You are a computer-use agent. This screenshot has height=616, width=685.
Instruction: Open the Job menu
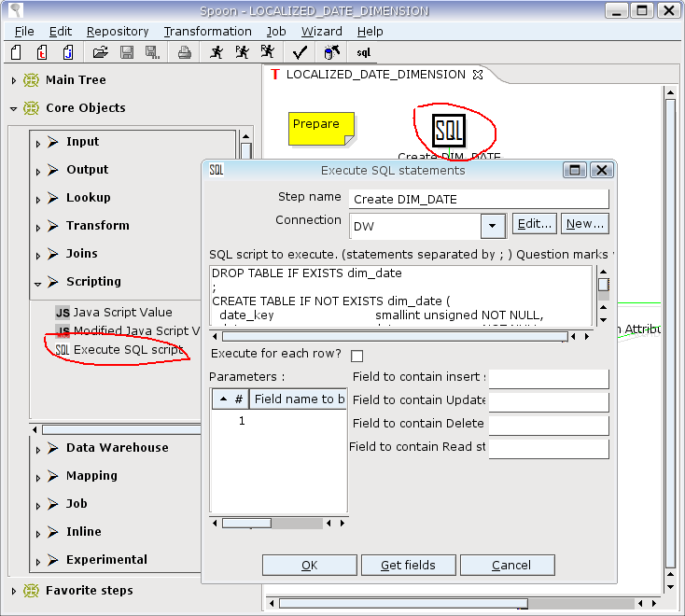276,32
